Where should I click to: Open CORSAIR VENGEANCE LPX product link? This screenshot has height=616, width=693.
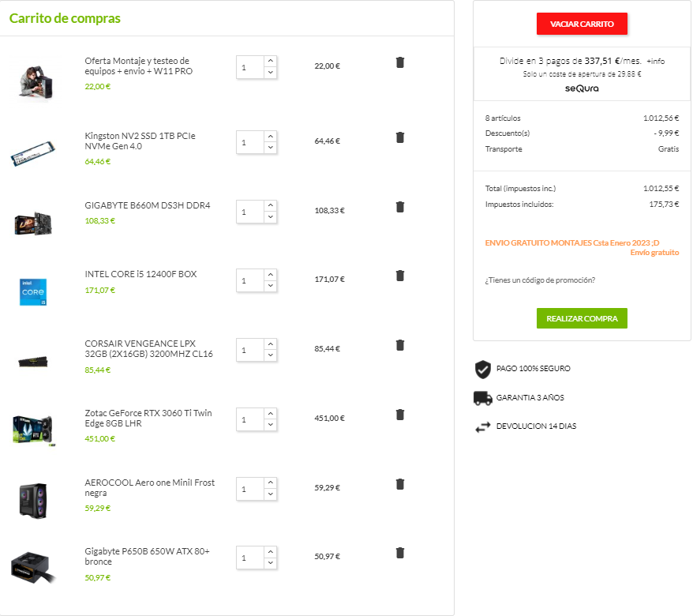(x=149, y=349)
